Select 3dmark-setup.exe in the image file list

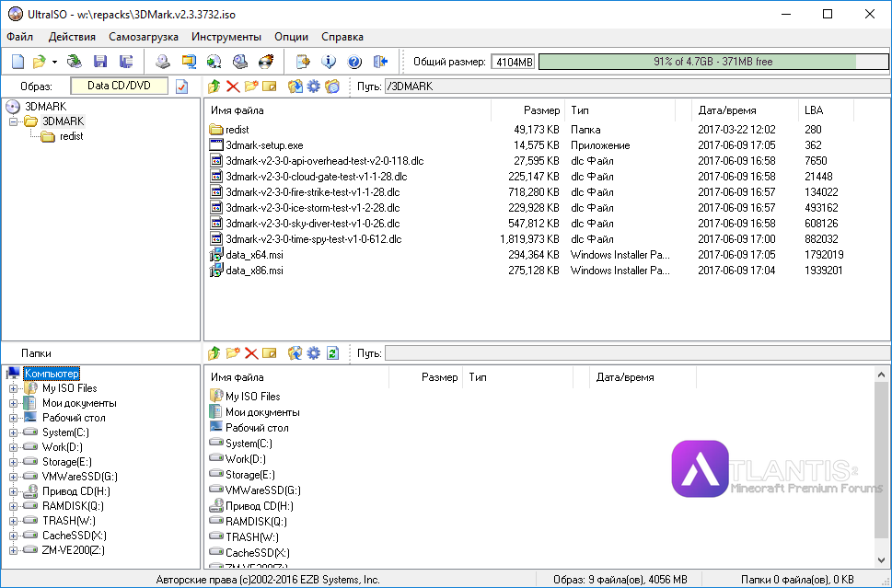coord(264,145)
